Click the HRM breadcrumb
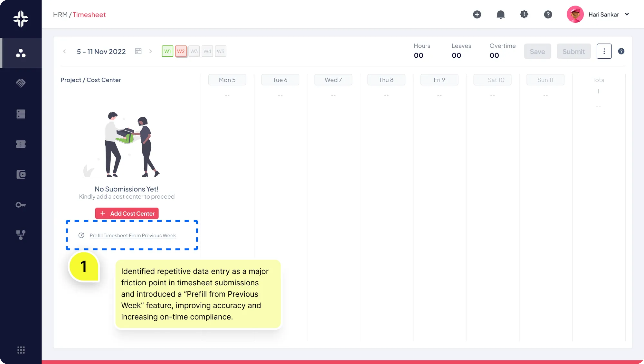Image resolution: width=644 pixels, height=364 pixels. (x=60, y=15)
